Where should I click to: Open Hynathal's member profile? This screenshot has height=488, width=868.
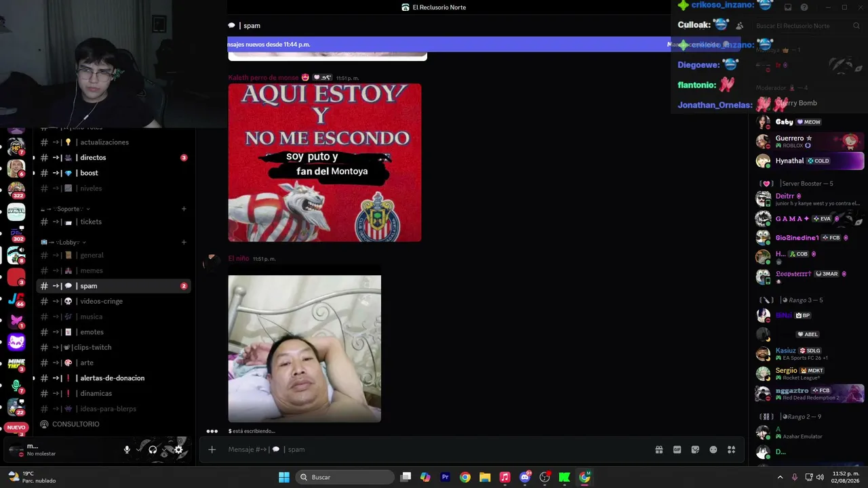tap(810, 161)
